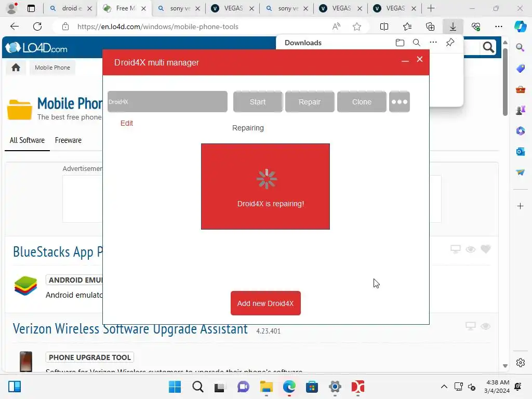Click the address bar URL

coord(157,26)
